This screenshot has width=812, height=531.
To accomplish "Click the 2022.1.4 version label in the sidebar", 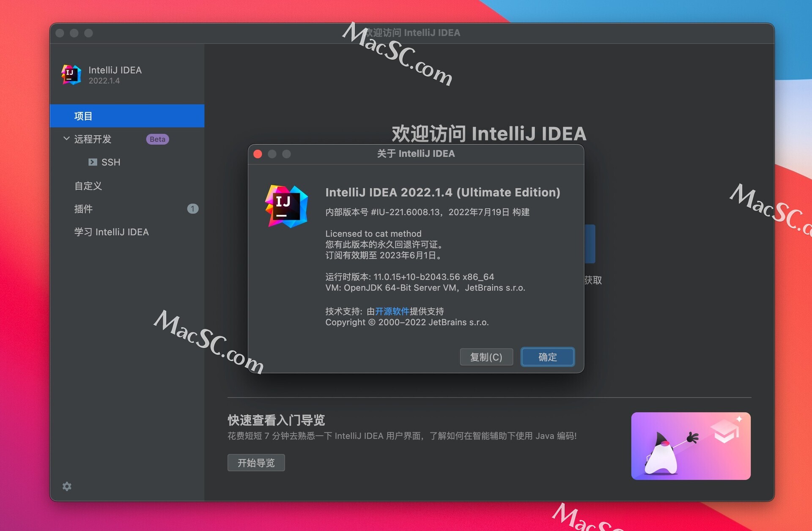I will (104, 81).
